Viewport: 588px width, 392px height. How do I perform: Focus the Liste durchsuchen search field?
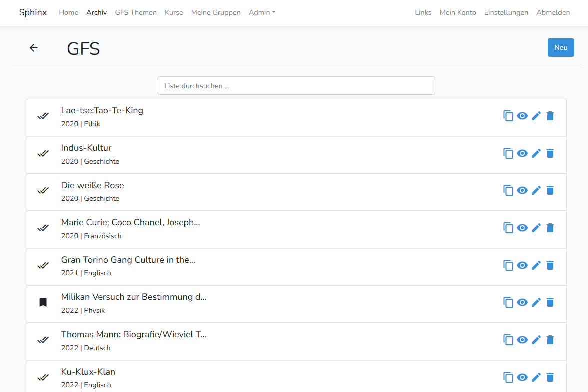coord(296,86)
